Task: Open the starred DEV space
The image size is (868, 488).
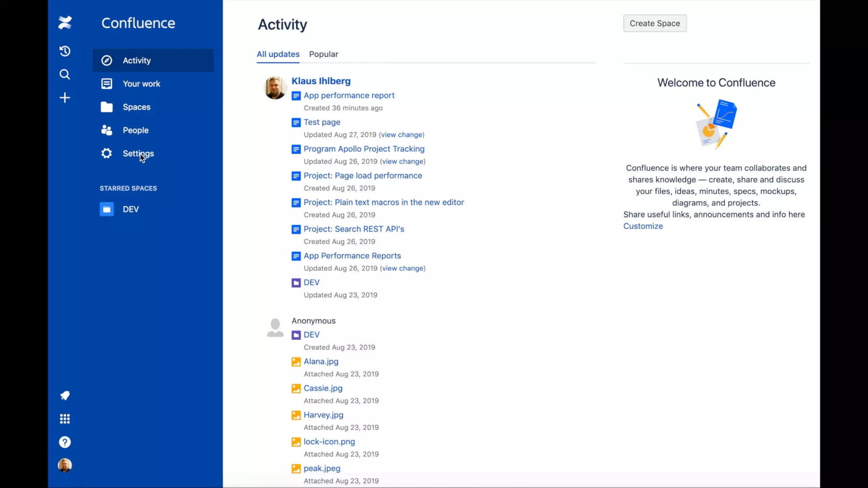Action: click(x=131, y=209)
